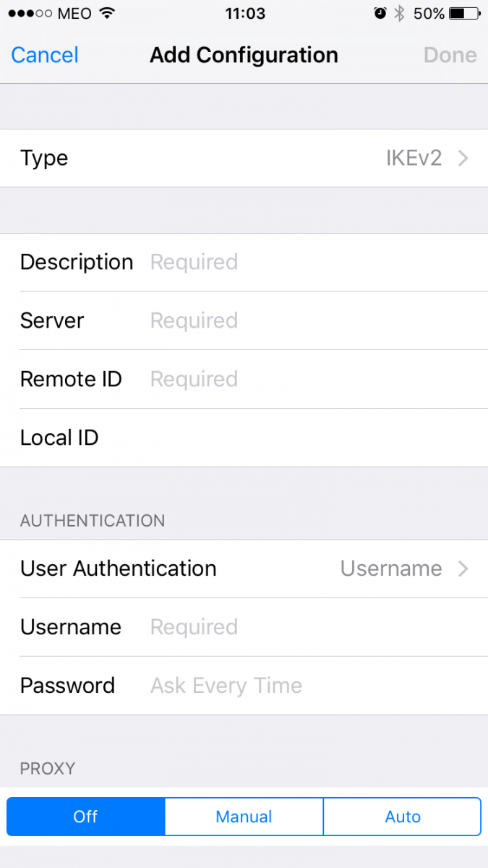Set proxy mode to Auto
Image resolution: width=488 pixels, height=868 pixels.
coord(403,817)
